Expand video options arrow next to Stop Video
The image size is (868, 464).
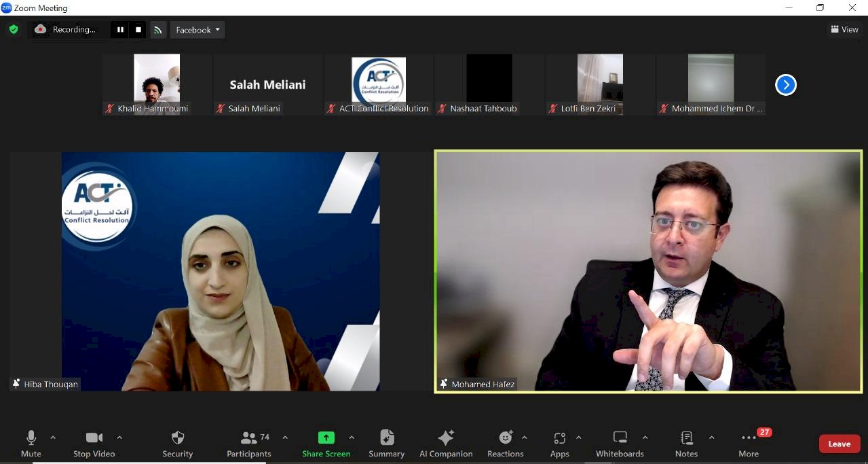click(119, 438)
